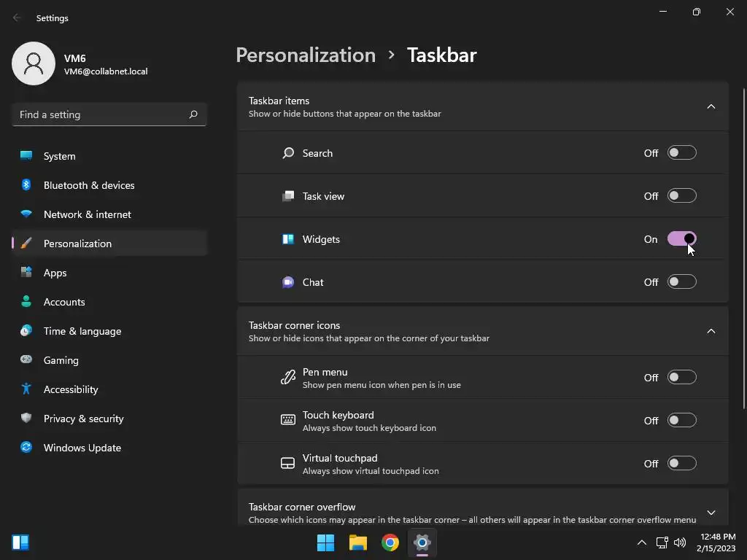Image resolution: width=747 pixels, height=560 pixels.
Task: Expand the Taskbar corner overflow section
Action: click(x=711, y=513)
